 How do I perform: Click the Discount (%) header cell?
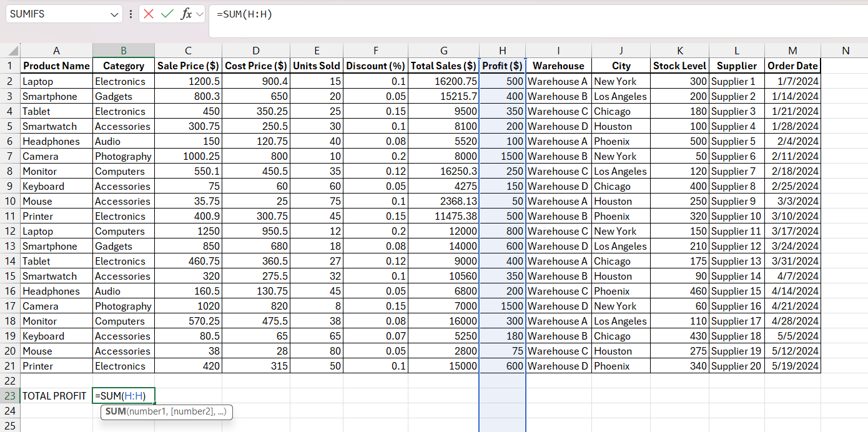click(375, 66)
